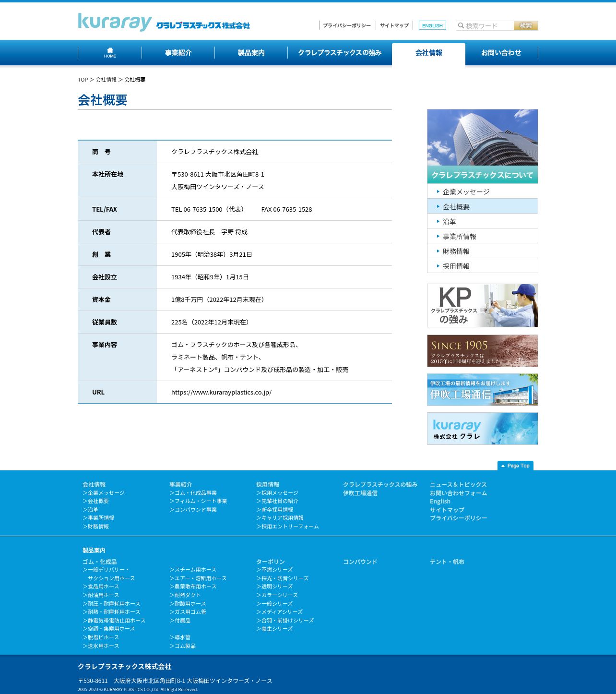The width and height of the screenshot is (616, 694).
Task: Select the company URL text in the table
Action: [221, 392]
